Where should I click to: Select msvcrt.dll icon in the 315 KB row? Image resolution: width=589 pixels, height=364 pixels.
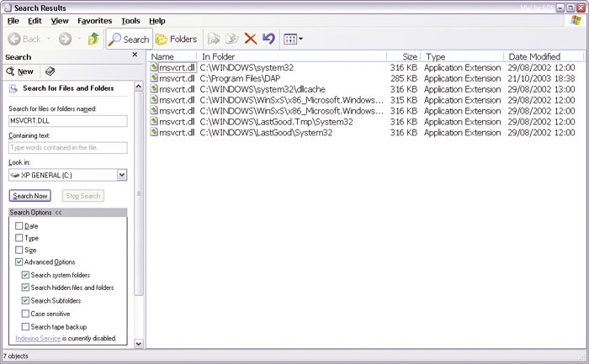coord(154,100)
